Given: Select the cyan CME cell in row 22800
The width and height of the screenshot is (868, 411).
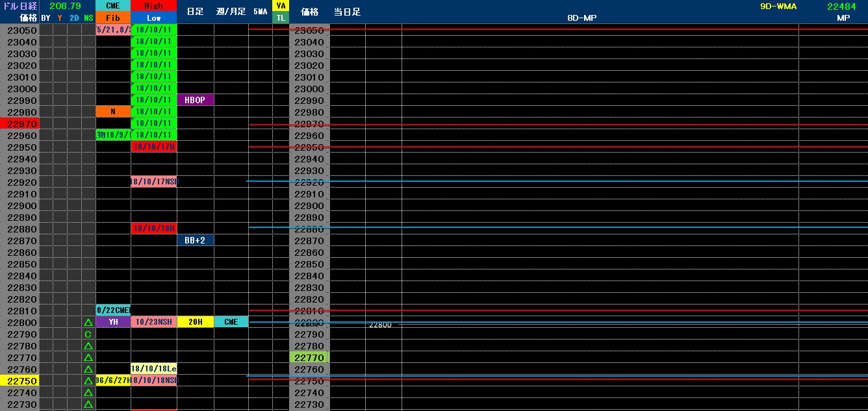Looking at the screenshot, I should point(231,322).
